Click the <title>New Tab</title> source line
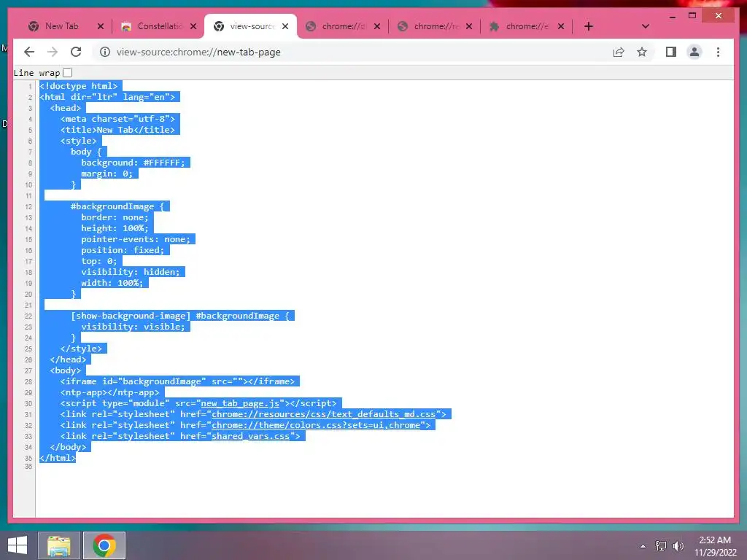The width and height of the screenshot is (747, 560). (117, 130)
